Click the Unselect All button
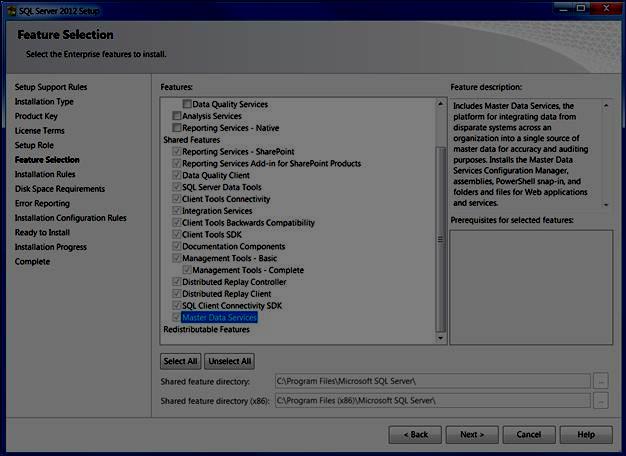This screenshot has height=456, width=626. [x=230, y=361]
